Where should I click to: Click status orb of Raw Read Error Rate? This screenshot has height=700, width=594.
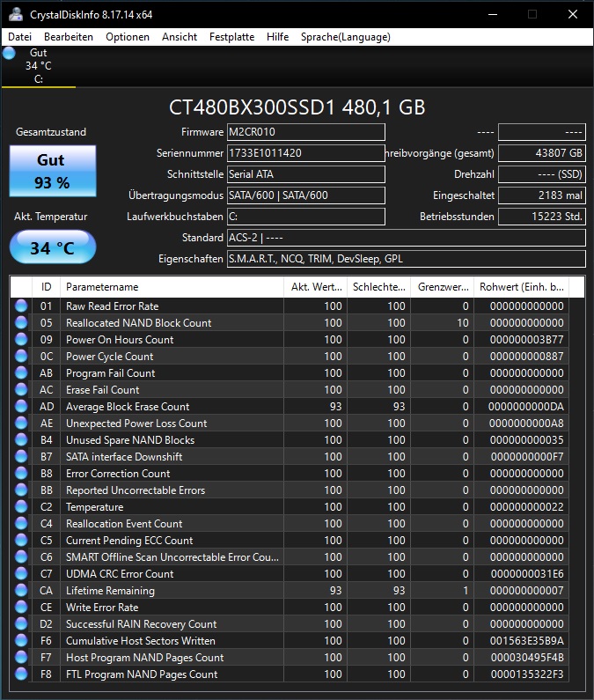coord(21,306)
